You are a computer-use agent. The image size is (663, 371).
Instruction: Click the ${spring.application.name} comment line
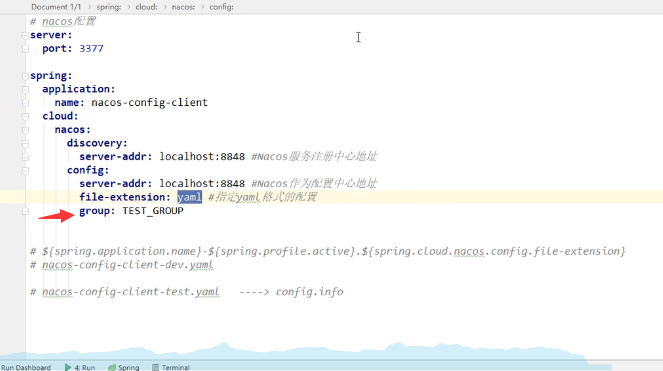click(328, 251)
